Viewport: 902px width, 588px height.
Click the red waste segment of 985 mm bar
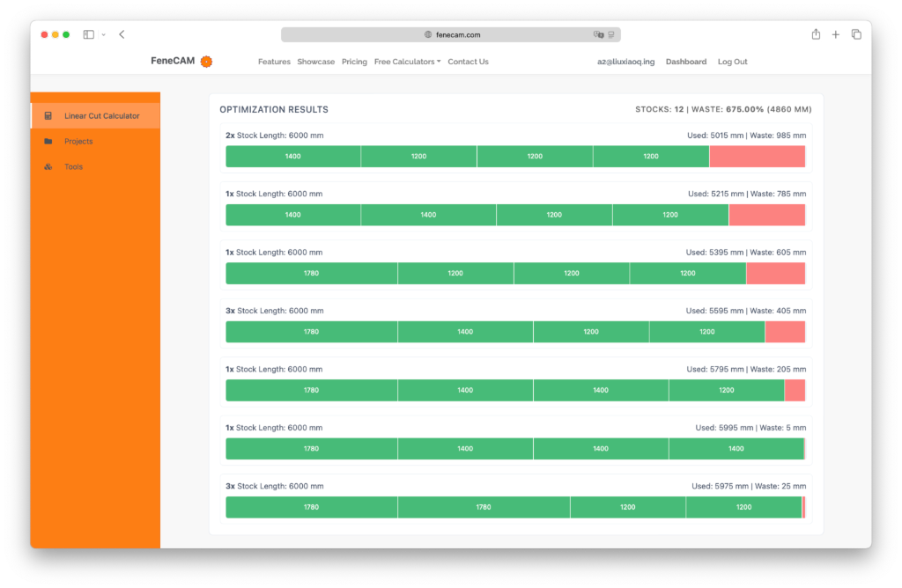pyautogui.click(x=757, y=157)
